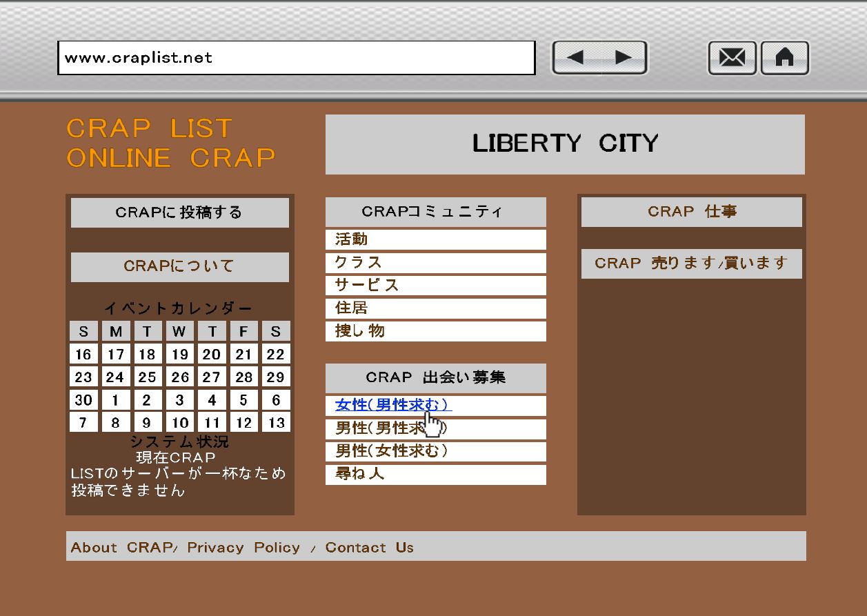Pick calendar day 23
867x616 pixels.
[83, 377]
